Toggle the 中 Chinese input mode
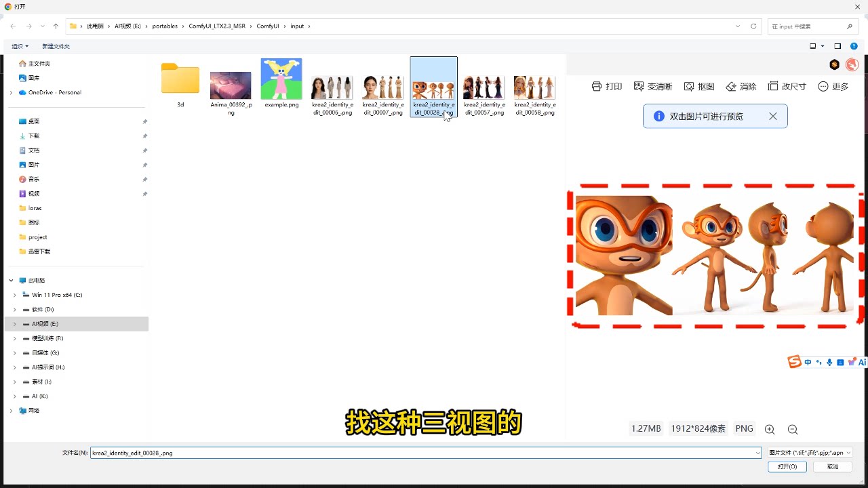 808,363
